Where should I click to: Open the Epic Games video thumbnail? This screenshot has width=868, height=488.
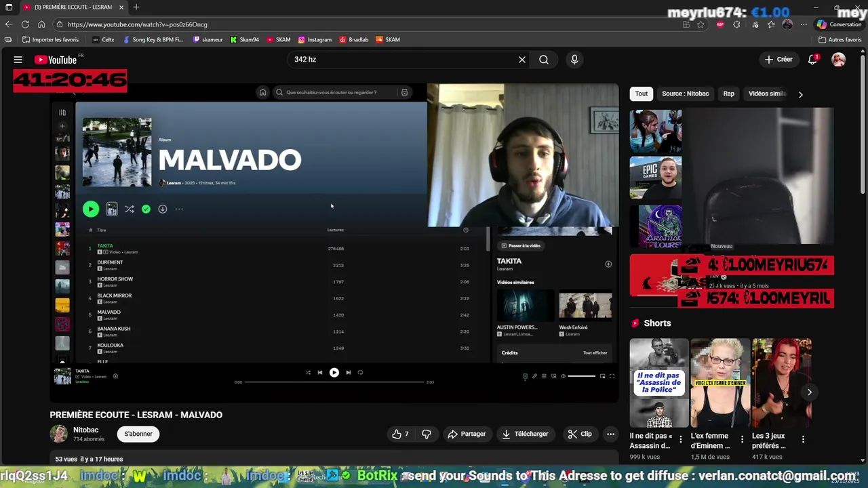click(x=655, y=178)
